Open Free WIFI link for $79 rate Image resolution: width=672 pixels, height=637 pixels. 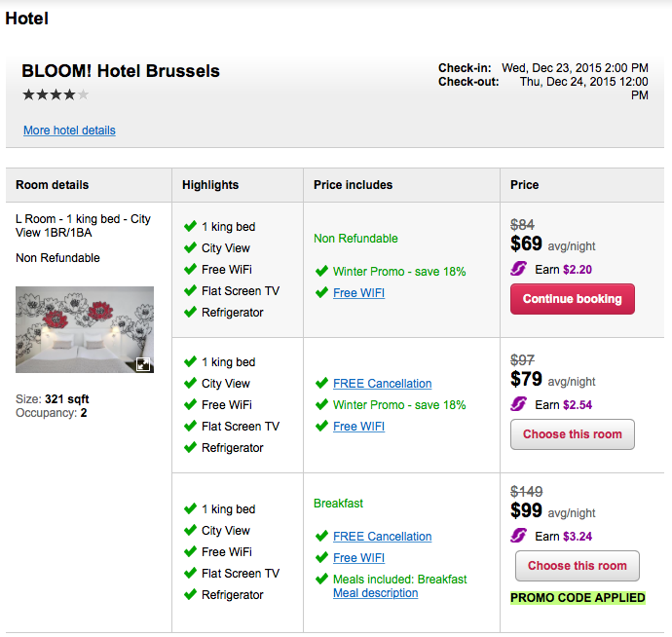358,427
